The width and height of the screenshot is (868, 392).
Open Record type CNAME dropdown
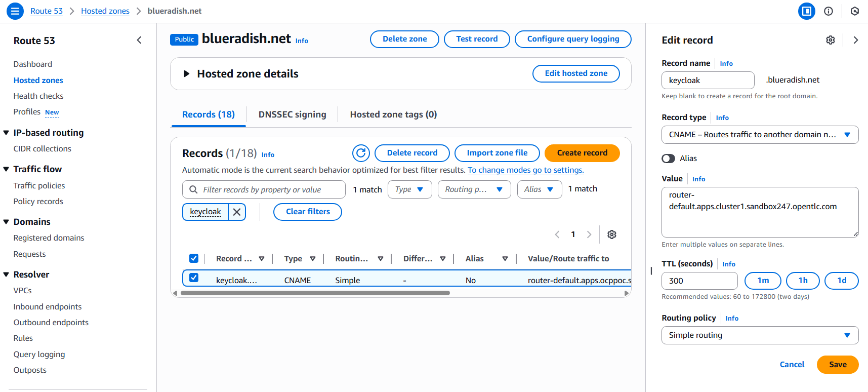click(760, 135)
